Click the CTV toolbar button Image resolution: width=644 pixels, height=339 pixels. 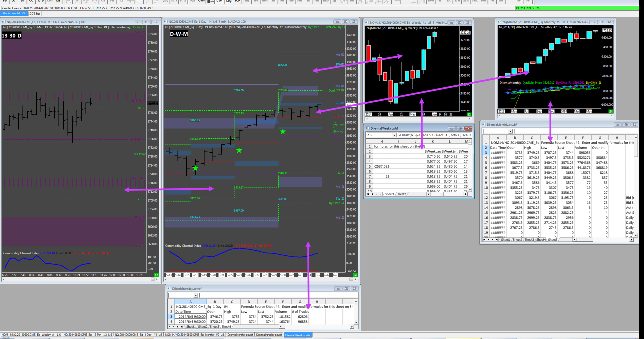219,1
